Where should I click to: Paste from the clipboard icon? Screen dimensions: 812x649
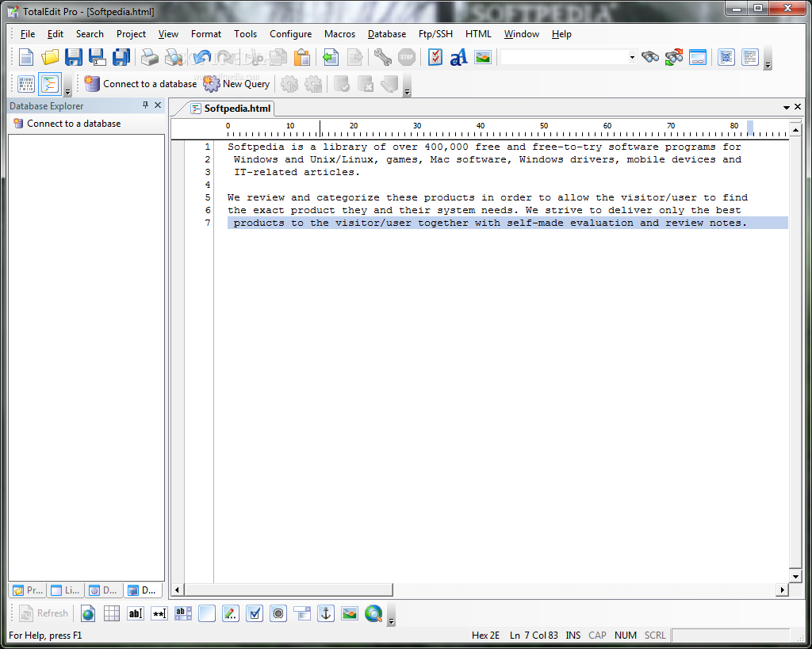[301, 57]
